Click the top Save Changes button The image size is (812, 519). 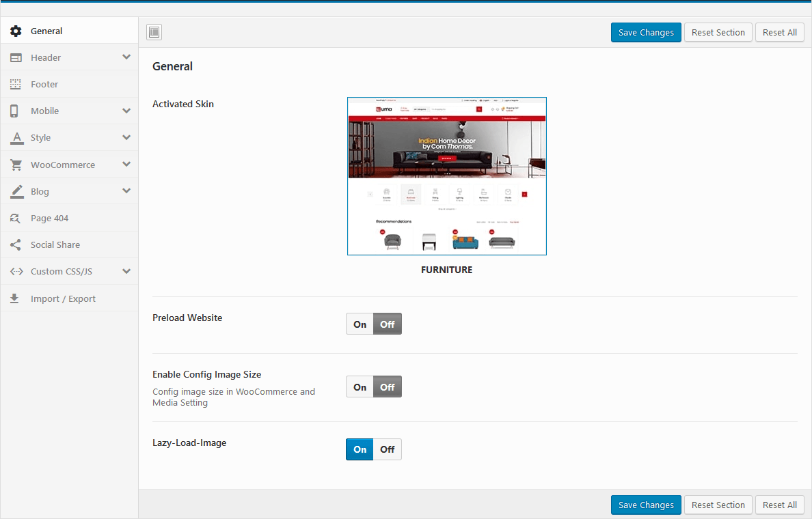(646, 32)
